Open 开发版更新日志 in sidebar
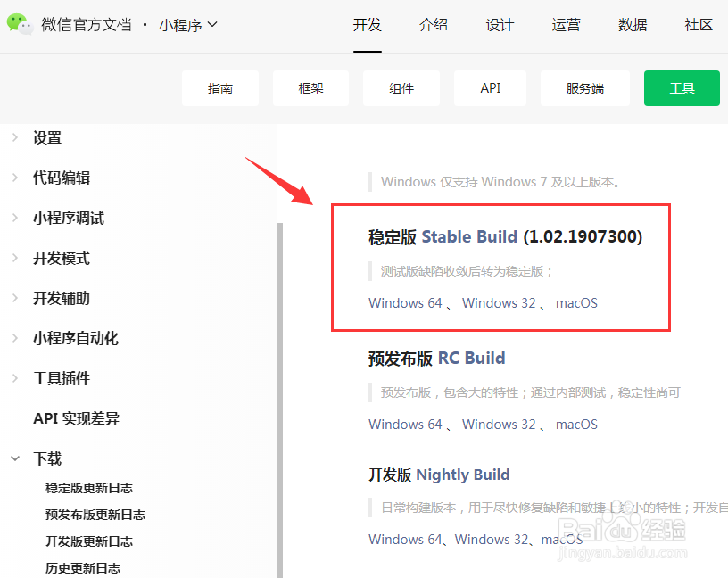Image resolution: width=728 pixels, height=578 pixels. tap(89, 541)
